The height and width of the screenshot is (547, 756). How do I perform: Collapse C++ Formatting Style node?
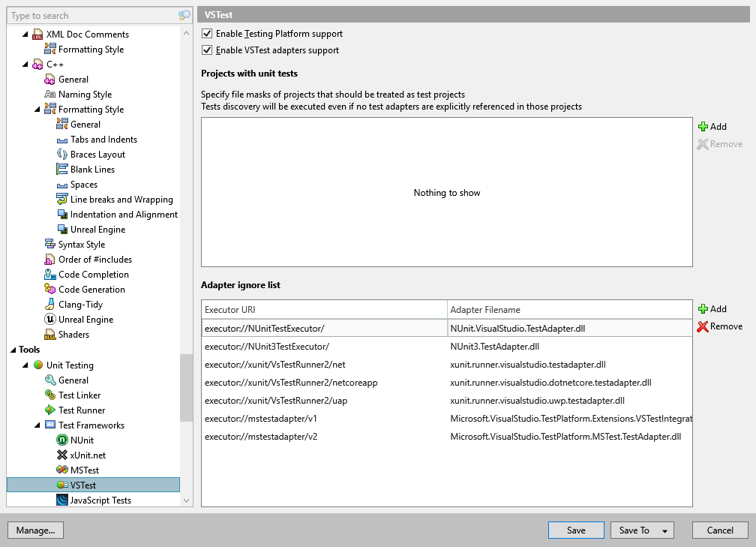37,110
